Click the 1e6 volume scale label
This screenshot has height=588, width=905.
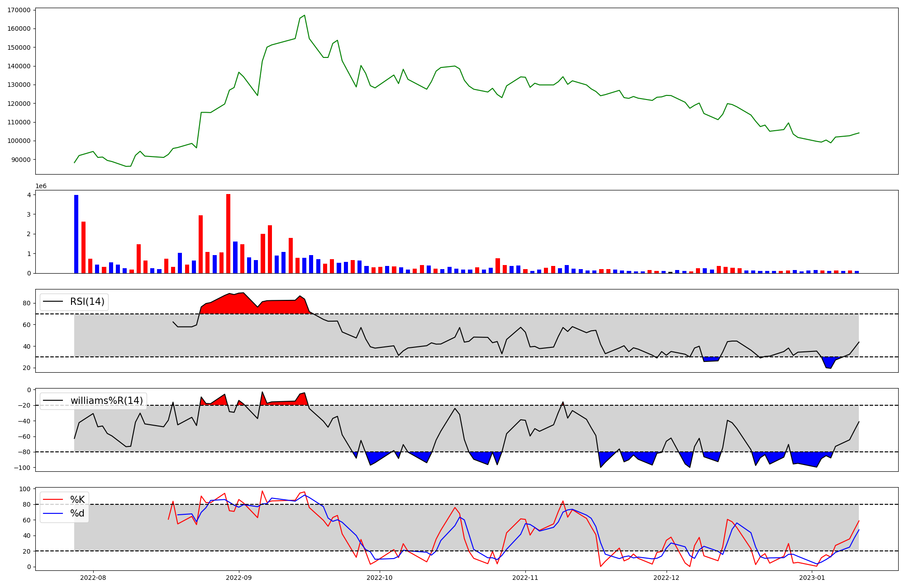pos(41,186)
